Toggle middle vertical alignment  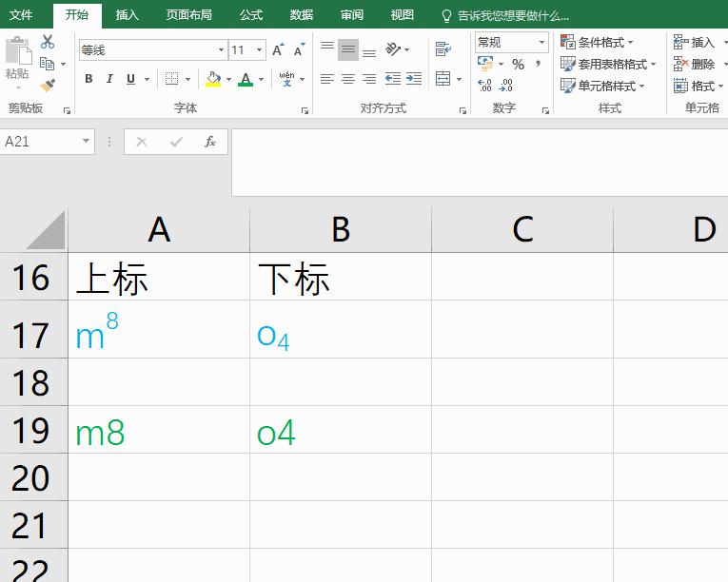point(348,49)
